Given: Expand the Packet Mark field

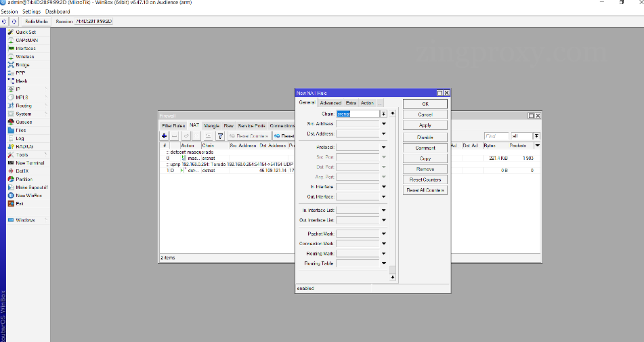Looking at the screenshot, I should [383, 234].
